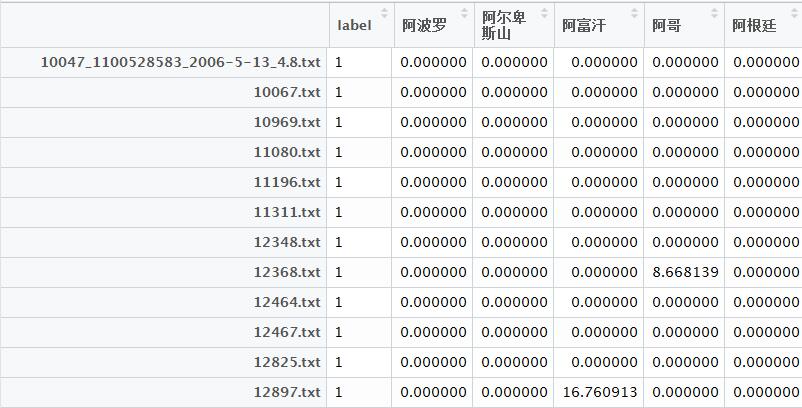Click sort arrows in 阿哥 column header
Viewport: 802px width, 408px height.
[715, 13]
